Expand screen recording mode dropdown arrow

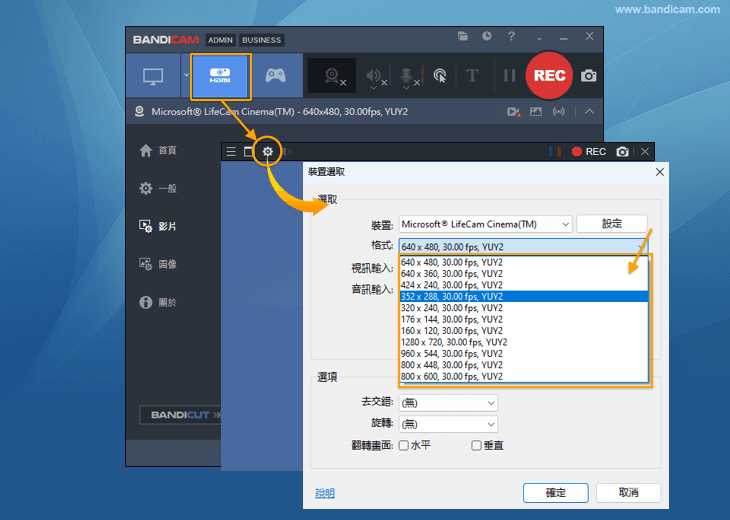click(186, 75)
